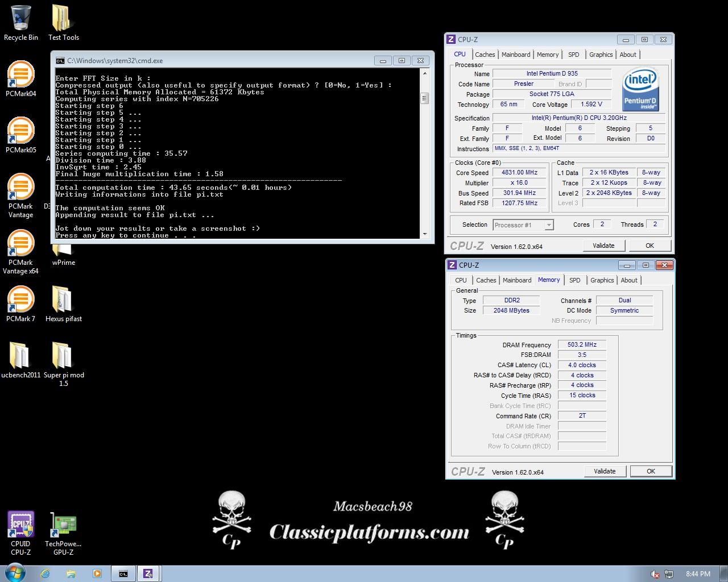Click the cmd window scrollbar up arrow
The width and height of the screenshot is (728, 582).
coord(424,73)
